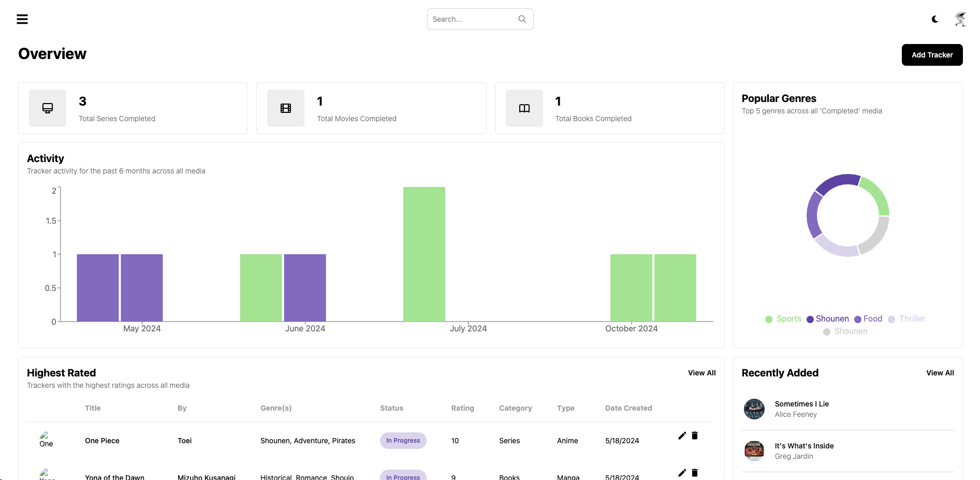
Task: Edit the One Piece tracker with the pencil icon
Action: [x=682, y=435]
